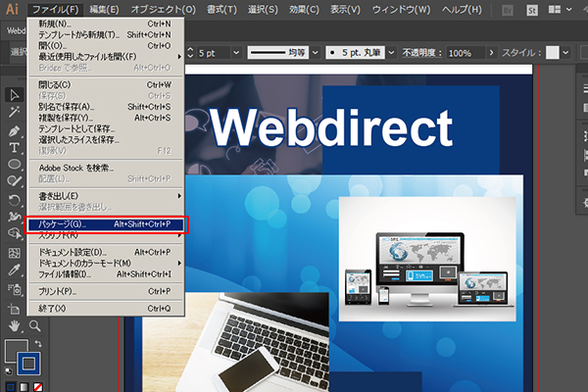Select the Shape Builder tool
This screenshot has width=588, height=392.
point(15,233)
